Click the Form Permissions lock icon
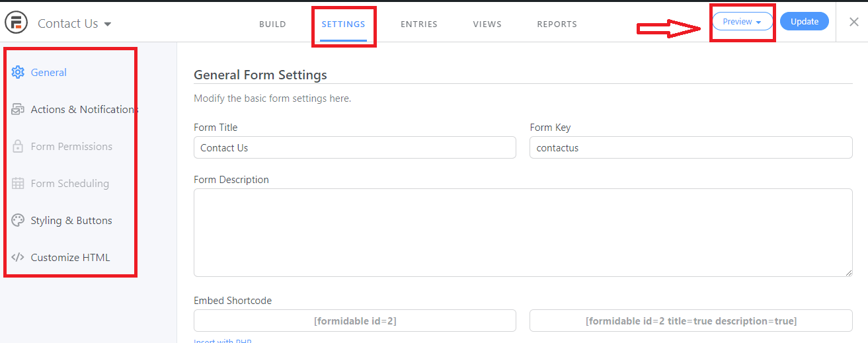Viewport: 868px width, 343px height. (18, 147)
